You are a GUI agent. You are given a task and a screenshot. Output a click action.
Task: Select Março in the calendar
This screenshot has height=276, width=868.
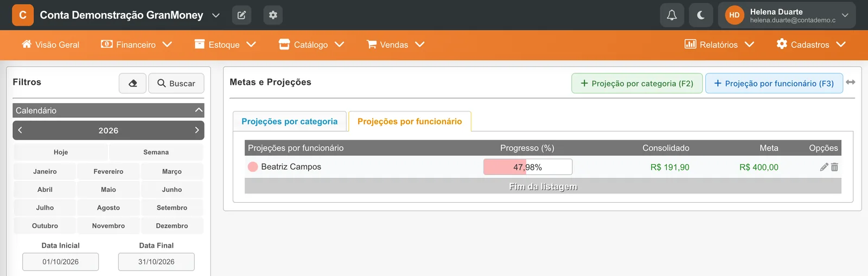tap(172, 171)
